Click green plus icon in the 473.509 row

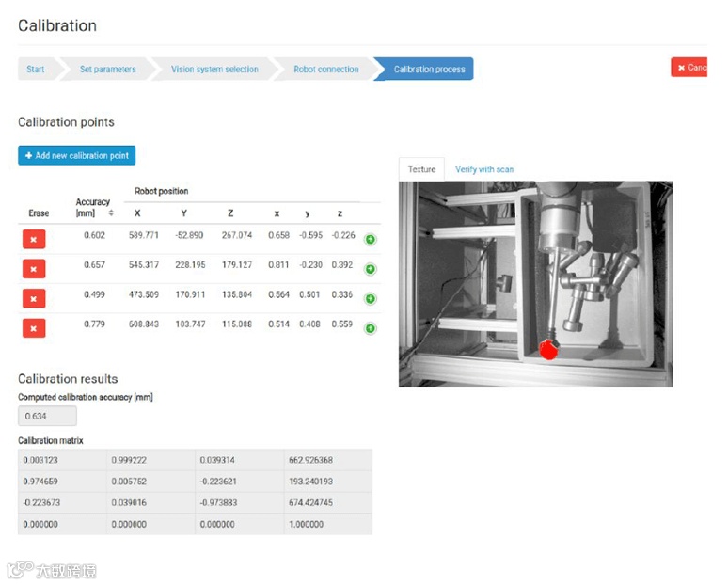pyautogui.click(x=370, y=299)
